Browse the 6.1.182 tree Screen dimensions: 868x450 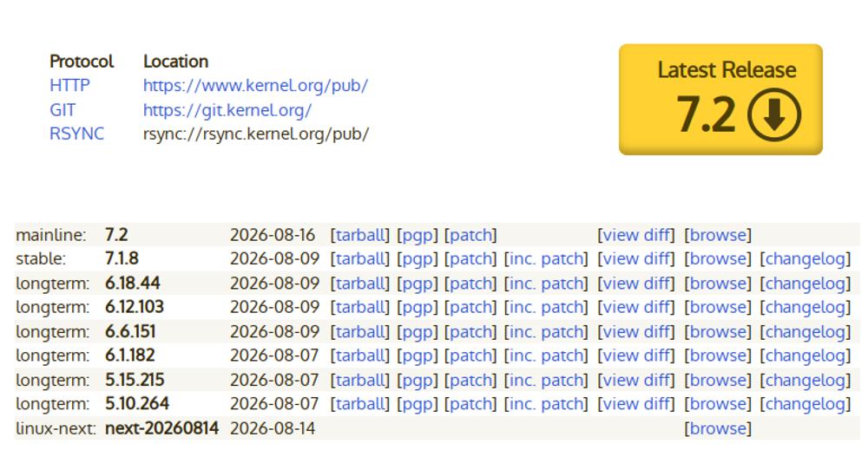pos(718,355)
